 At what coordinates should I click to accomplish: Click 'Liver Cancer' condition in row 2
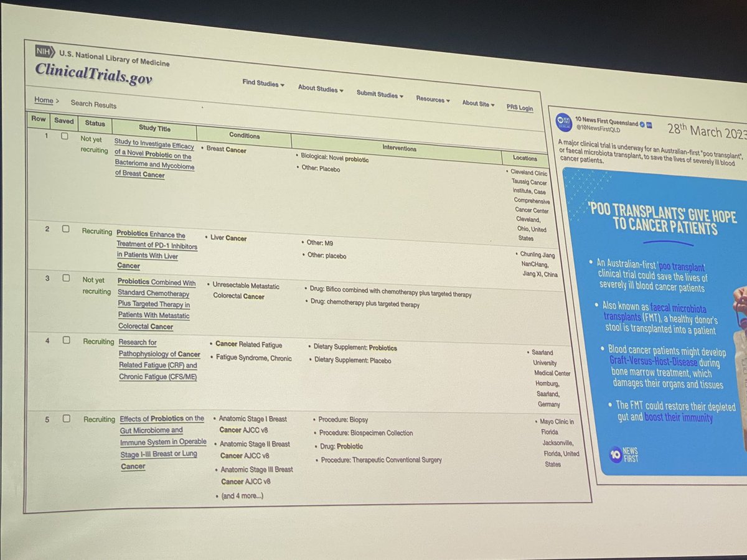[x=229, y=238]
